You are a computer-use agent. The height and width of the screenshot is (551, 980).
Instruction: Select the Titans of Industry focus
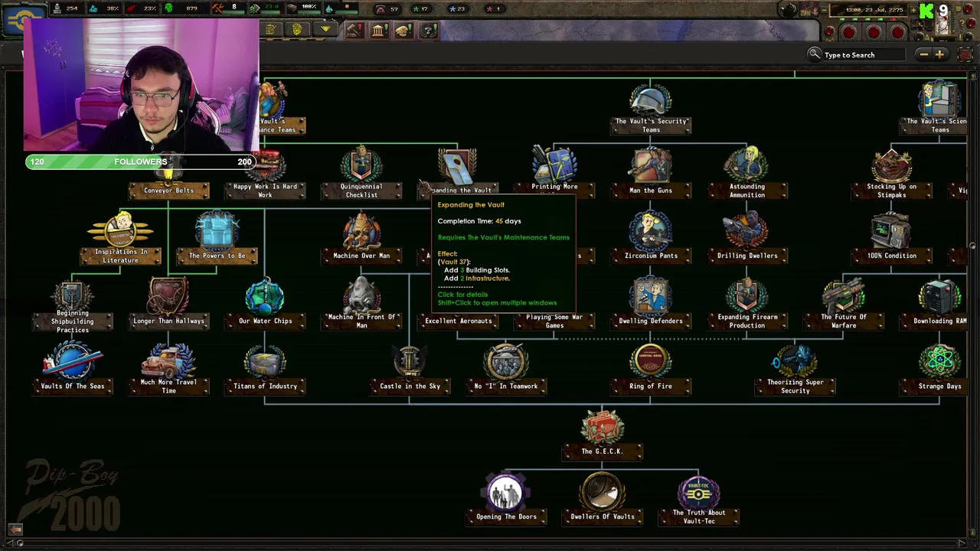(265, 369)
